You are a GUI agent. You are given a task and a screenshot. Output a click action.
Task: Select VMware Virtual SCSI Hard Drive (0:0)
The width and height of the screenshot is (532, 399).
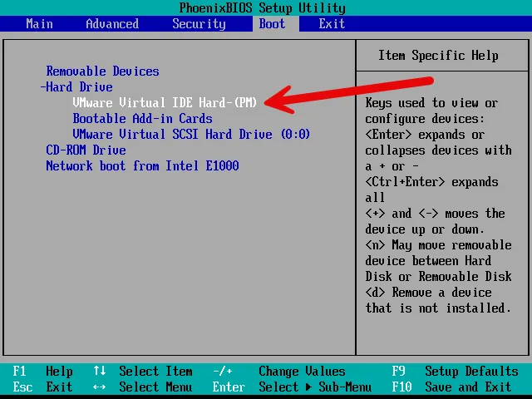[191, 134]
